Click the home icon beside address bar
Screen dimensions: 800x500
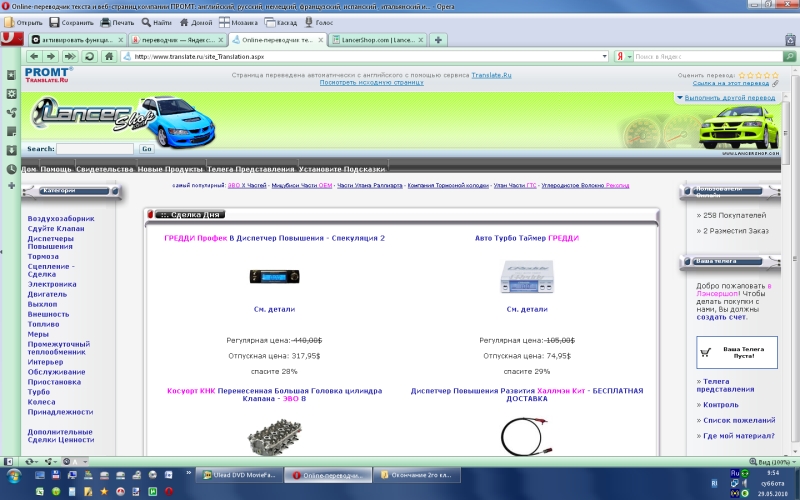pos(109,56)
